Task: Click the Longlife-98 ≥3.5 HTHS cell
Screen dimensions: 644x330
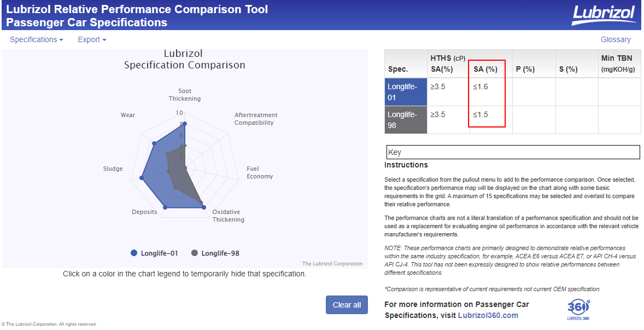Action: click(x=448, y=120)
